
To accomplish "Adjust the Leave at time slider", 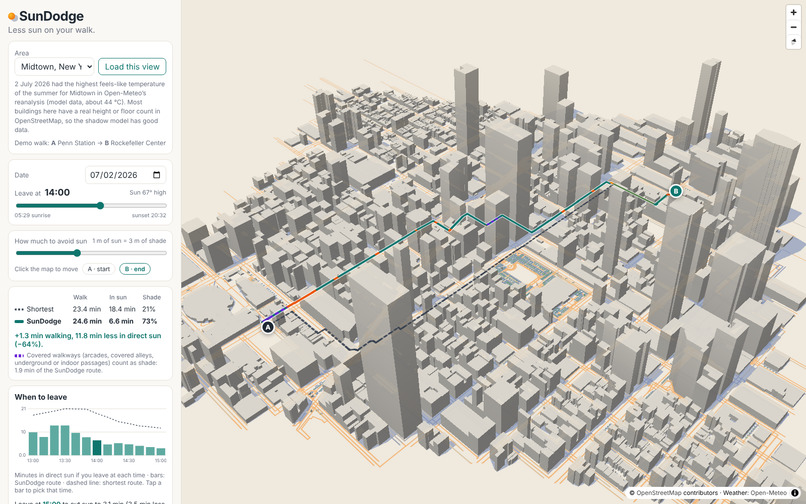I will pos(90,206).
